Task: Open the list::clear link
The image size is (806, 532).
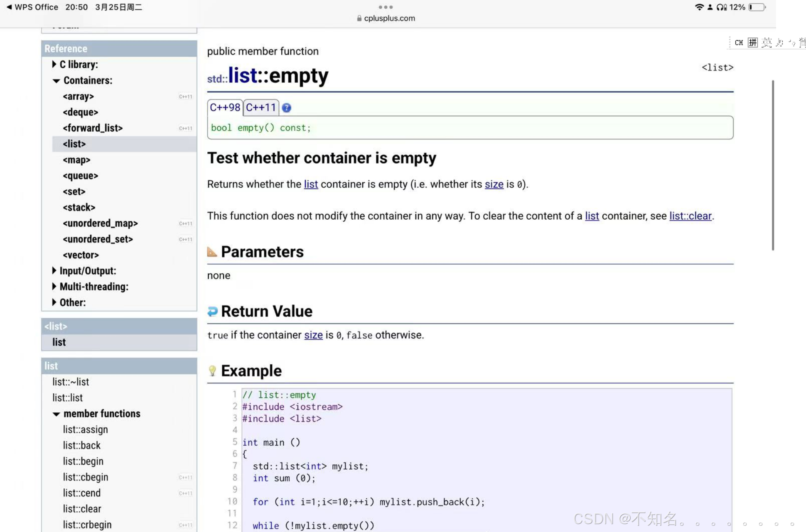Action: [x=690, y=216]
